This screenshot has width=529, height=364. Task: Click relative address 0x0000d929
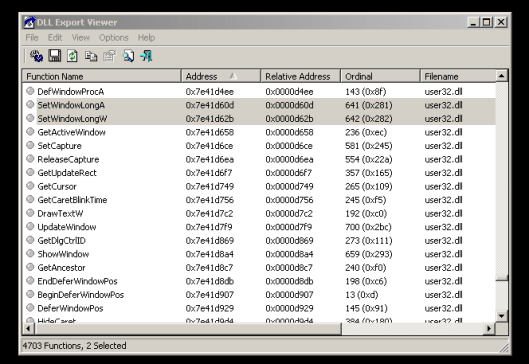[x=289, y=308]
